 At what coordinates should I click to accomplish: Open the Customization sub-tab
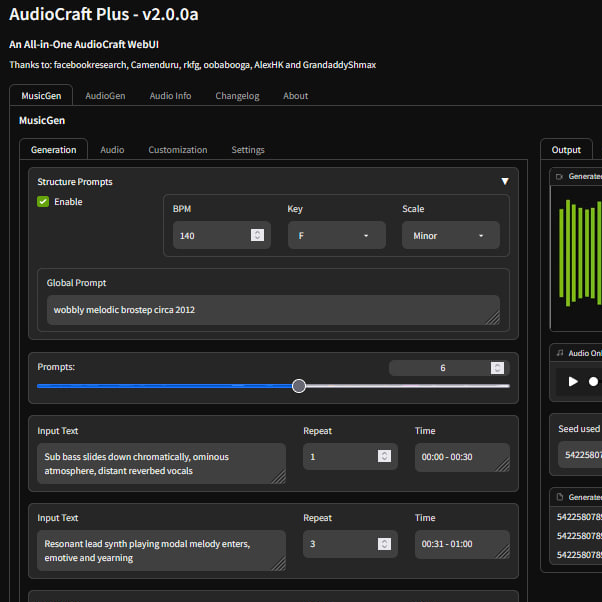click(x=178, y=150)
